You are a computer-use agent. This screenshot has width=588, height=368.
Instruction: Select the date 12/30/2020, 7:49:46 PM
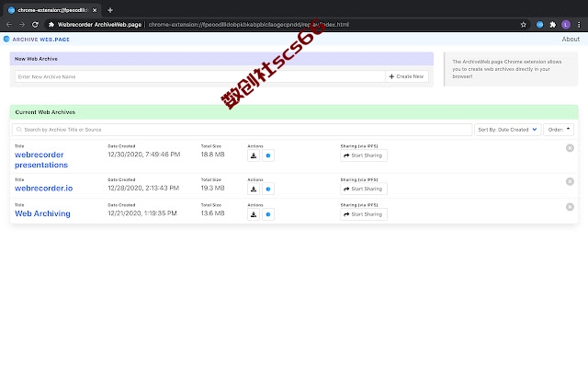[x=144, y=155]
